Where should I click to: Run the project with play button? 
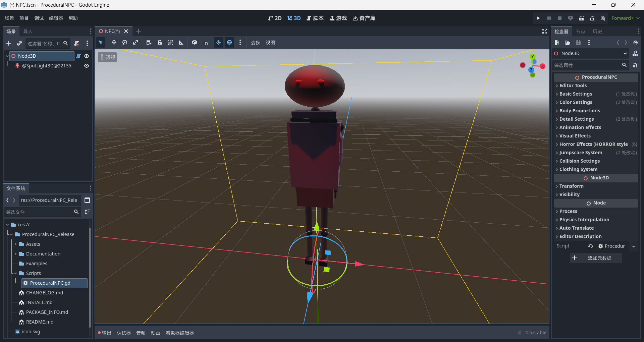coord(538,18)
